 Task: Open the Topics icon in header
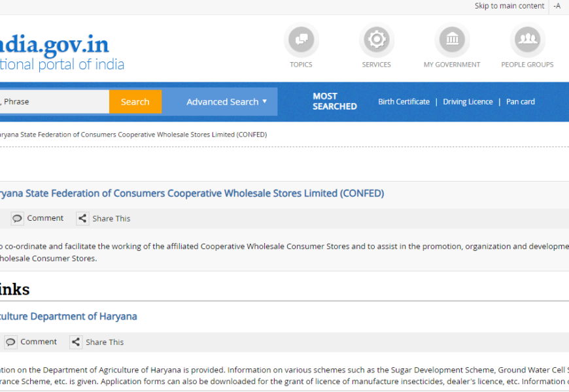(301, 40)
